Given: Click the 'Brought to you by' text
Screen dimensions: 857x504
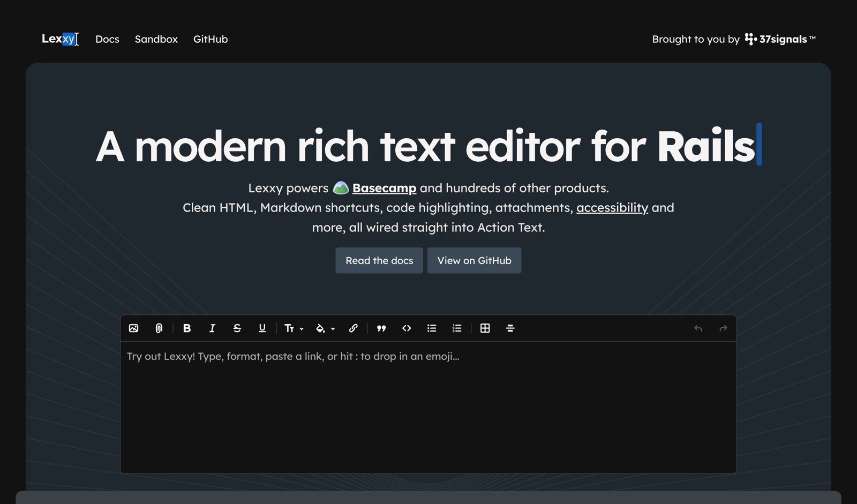Looking at the screenshot, I should [696, 39].
